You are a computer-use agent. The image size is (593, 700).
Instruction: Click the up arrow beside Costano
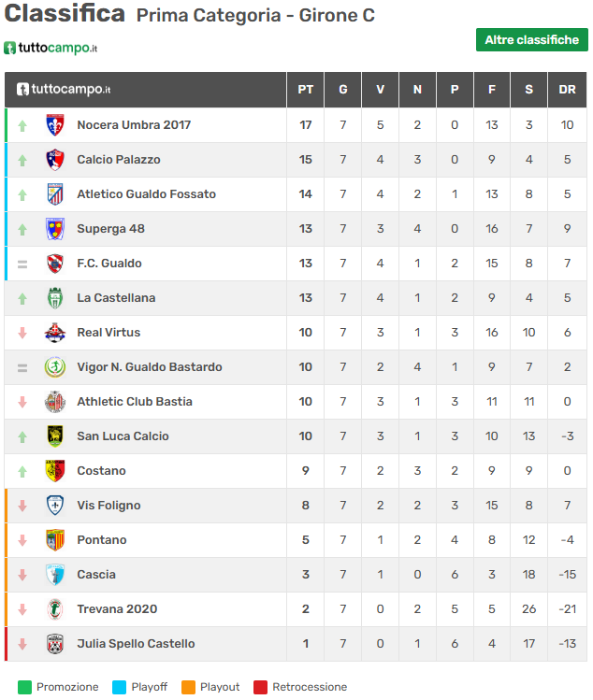(22, 471)
